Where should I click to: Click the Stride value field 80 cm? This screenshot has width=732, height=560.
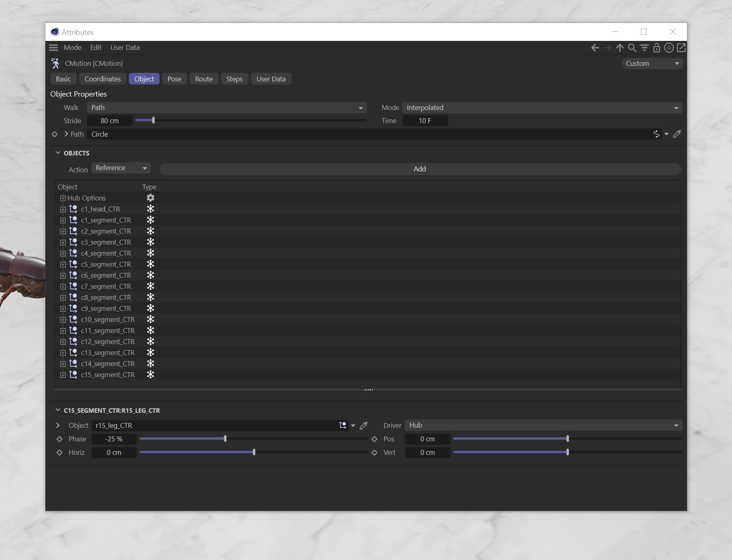point(110,121)
